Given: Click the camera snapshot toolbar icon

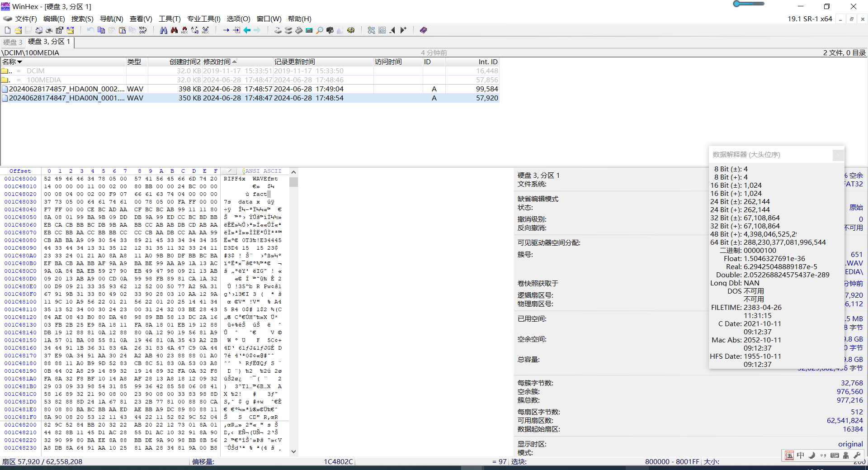Looking at the screenshot, I should click(330, 30).
